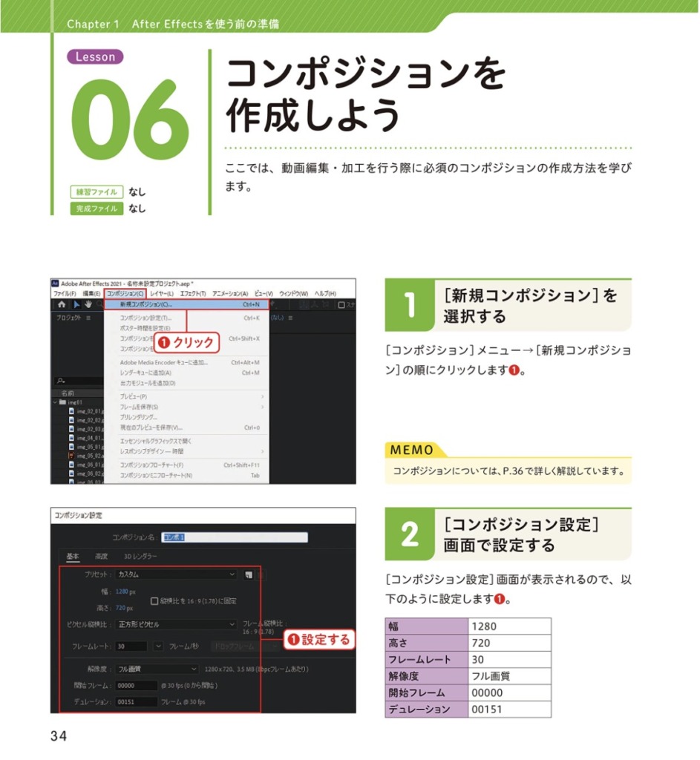Viewport: 700px width, 760px height.
Task: Open the frame rate preset arrow dropdown
Action: (x=159, y=646)
